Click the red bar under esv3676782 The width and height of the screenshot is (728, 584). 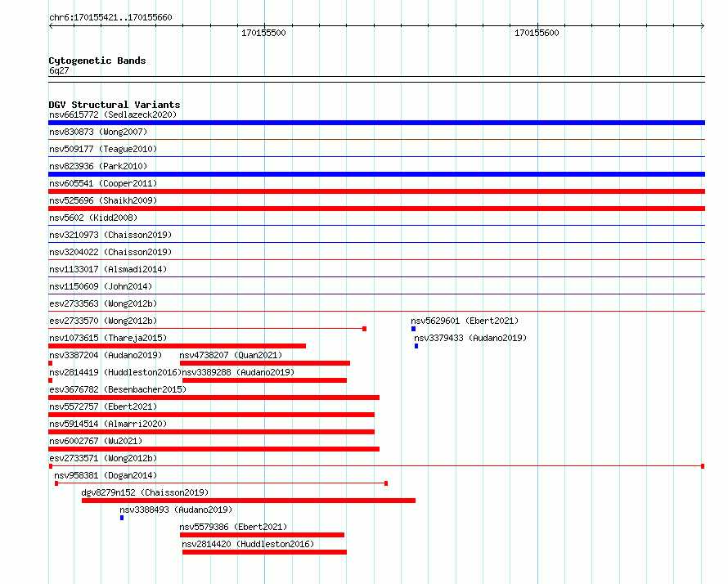[214, 398]
